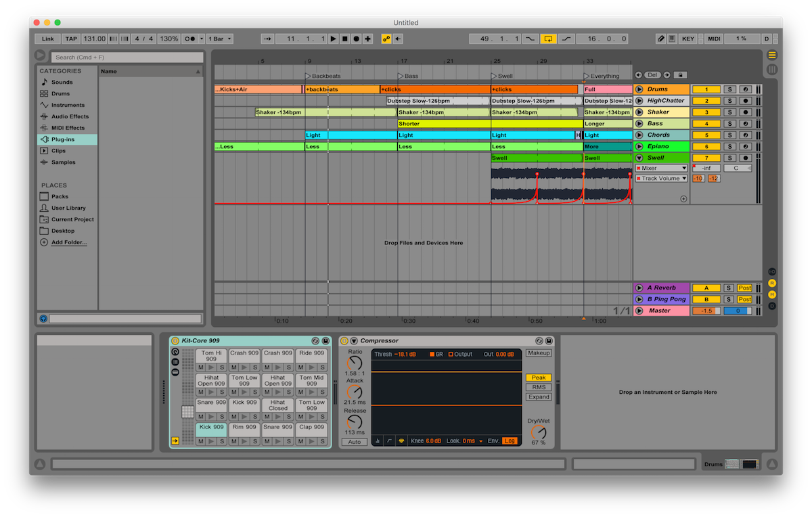Stop playback with the Stop button
Viewport: 812px width, 517px height.
[344, 39]
